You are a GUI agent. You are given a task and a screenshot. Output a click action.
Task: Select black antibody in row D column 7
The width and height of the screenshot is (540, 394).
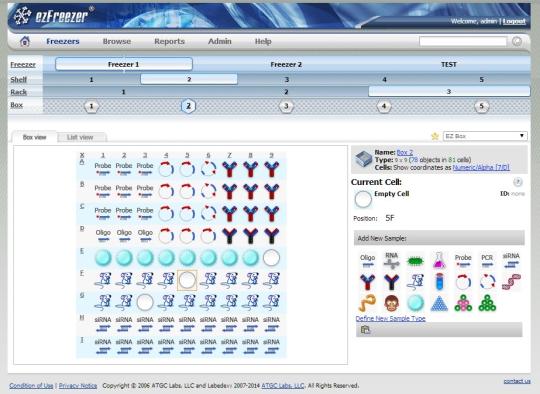click(229, 236)
